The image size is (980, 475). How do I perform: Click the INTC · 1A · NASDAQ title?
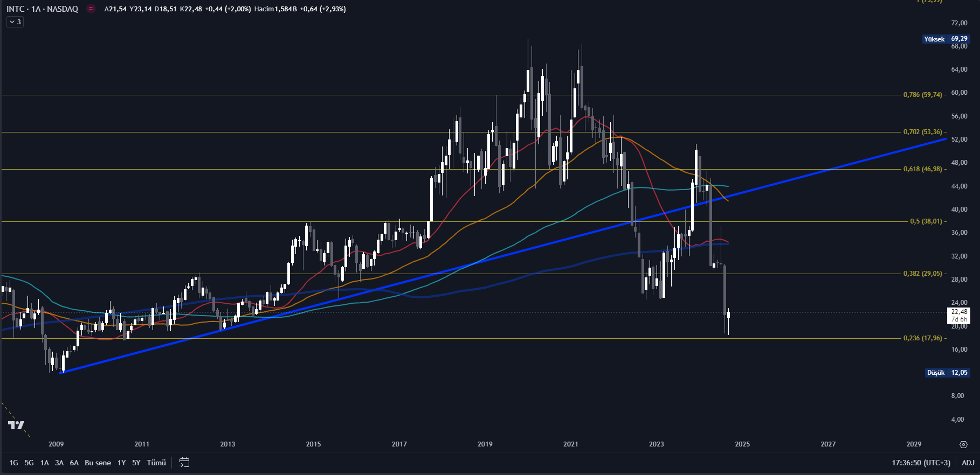coord(43,9)
